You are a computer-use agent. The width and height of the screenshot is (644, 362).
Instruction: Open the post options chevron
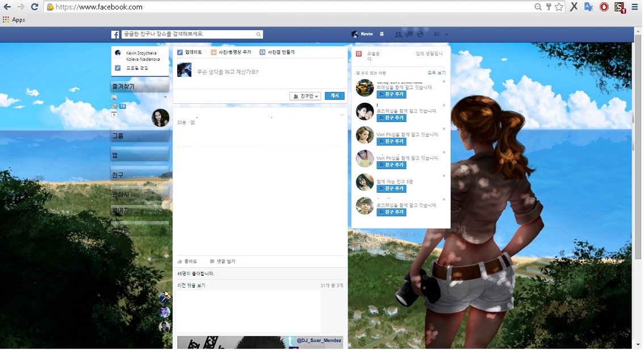pos(342,115)
